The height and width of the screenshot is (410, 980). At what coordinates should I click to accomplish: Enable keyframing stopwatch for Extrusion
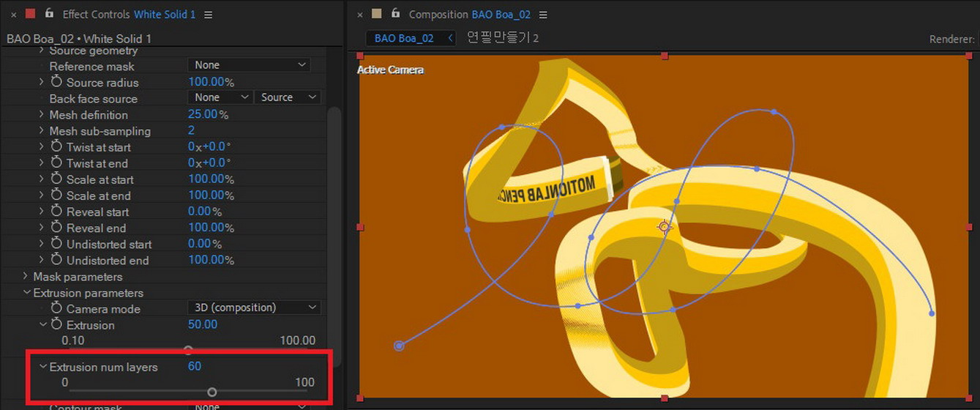click(56, 324)
